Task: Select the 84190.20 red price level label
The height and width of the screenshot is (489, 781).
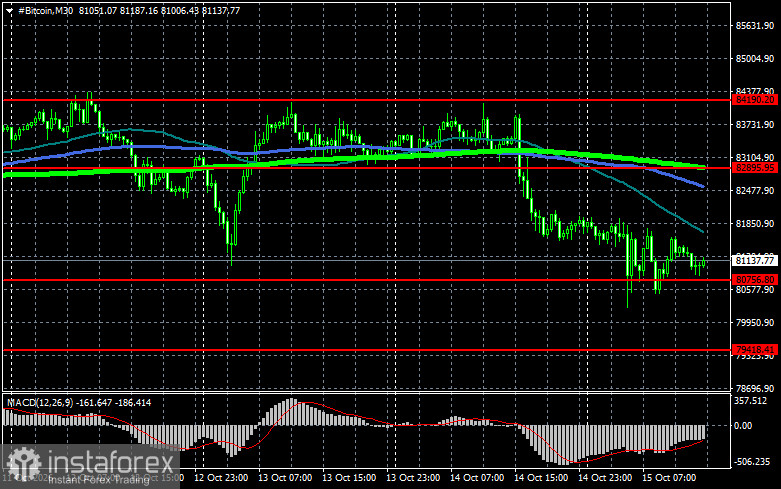Action: coord(755,100)
